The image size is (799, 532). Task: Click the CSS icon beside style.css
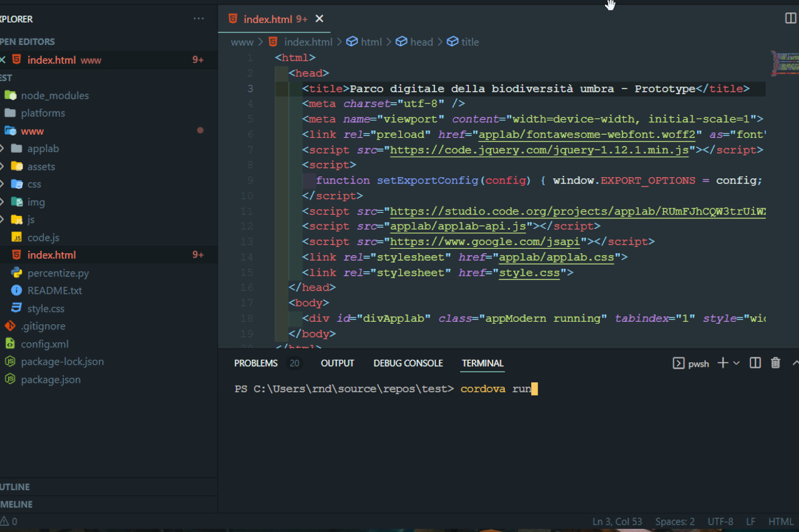[x=17, y=308]
